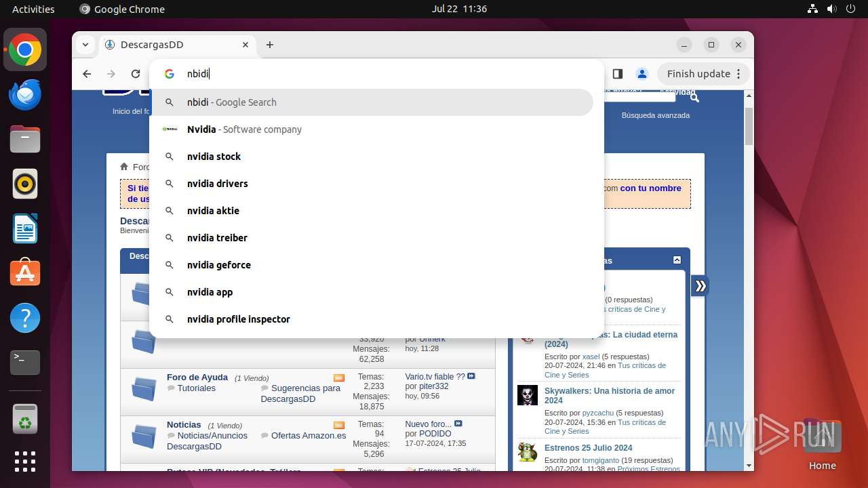Open a new tab with the plus button
Viewport: 868px width, 488px height.
(270, 45)
